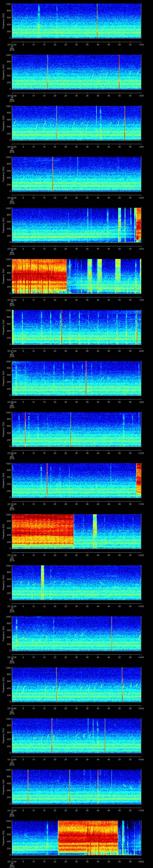153x868 pixels.
Task: Click the 23:14:00 start time label
Action: tap(12, 708)
